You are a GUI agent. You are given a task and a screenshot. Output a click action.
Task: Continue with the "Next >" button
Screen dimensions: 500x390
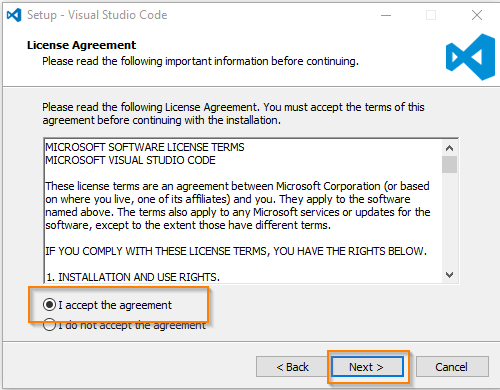click(x=367, y=367)
